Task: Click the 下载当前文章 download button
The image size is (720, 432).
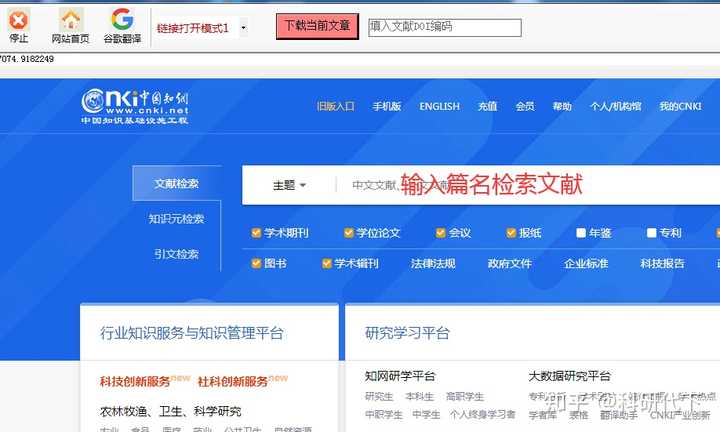Action: tap(317, 26)
